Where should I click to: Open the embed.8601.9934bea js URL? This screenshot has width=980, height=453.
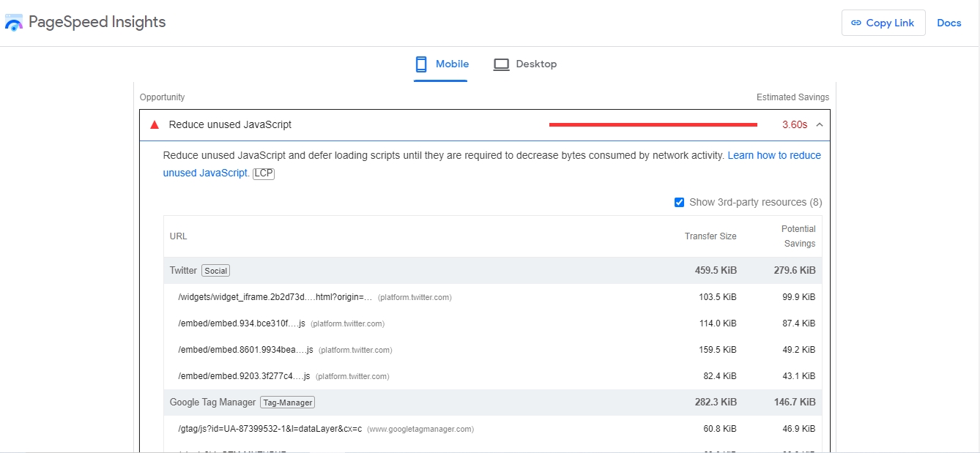coord(245,350)
